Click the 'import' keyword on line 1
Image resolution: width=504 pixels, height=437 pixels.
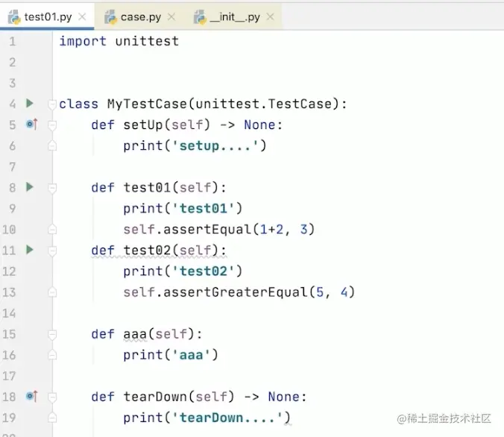click(x=83, y=41)
